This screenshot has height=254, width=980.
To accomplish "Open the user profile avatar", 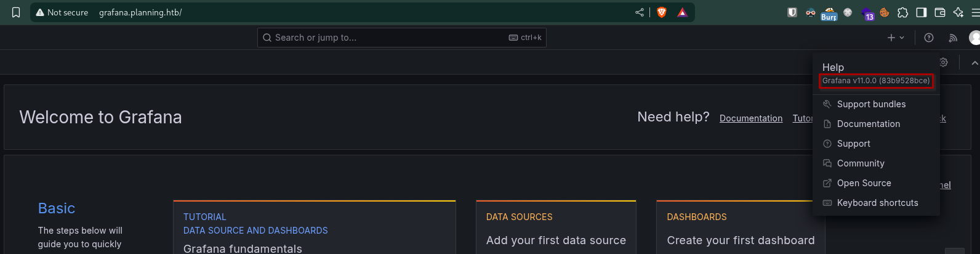I will [974, 38].
